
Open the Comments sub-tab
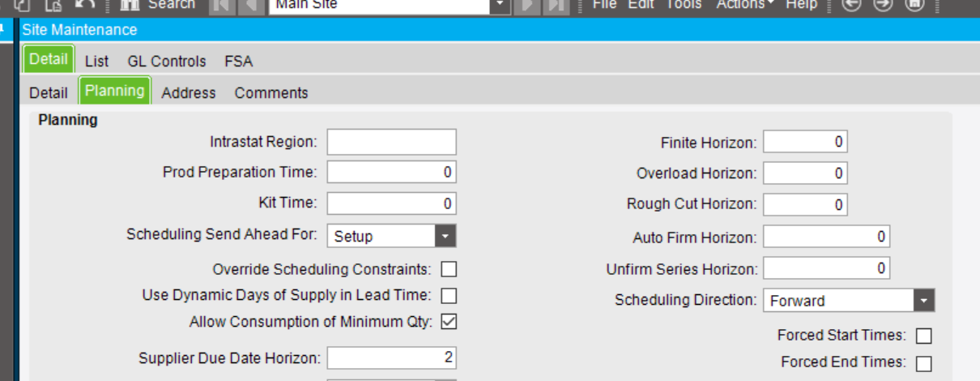click(x=271, y=93)
